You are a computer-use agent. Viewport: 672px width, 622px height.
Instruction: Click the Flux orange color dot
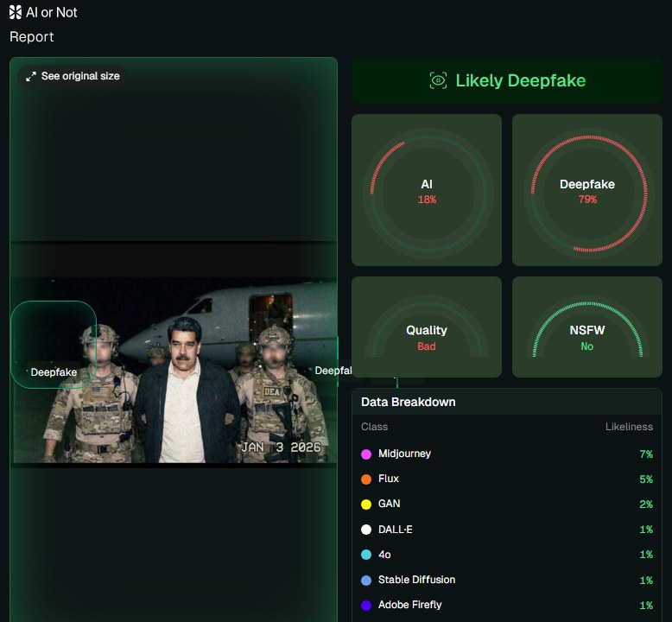pyautogui.click(x=366, y=479)
